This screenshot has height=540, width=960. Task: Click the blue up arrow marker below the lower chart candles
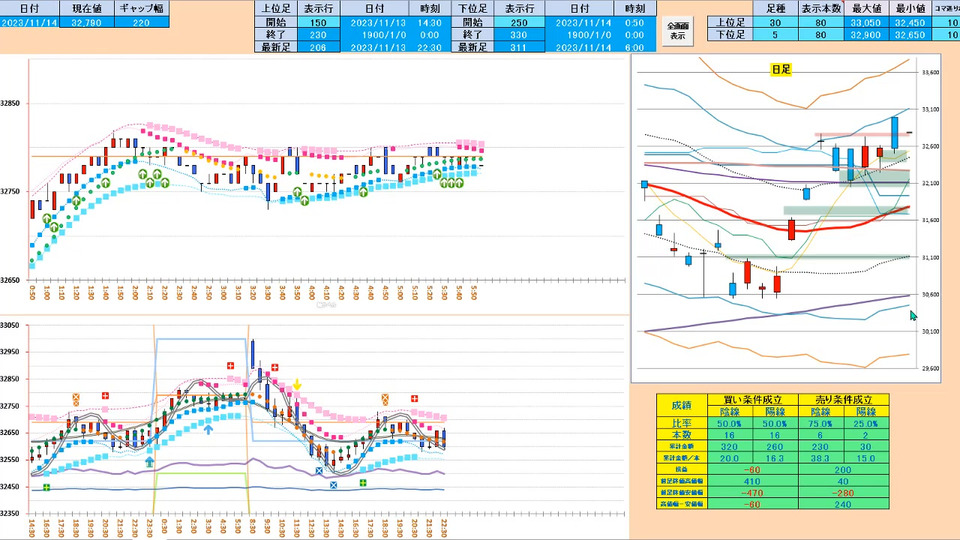coord(208,429)
